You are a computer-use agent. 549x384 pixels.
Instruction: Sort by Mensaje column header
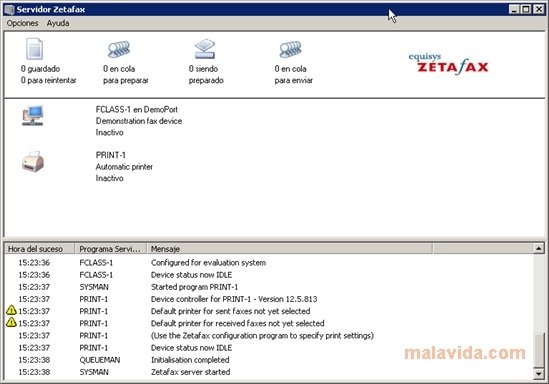point(290,249)
